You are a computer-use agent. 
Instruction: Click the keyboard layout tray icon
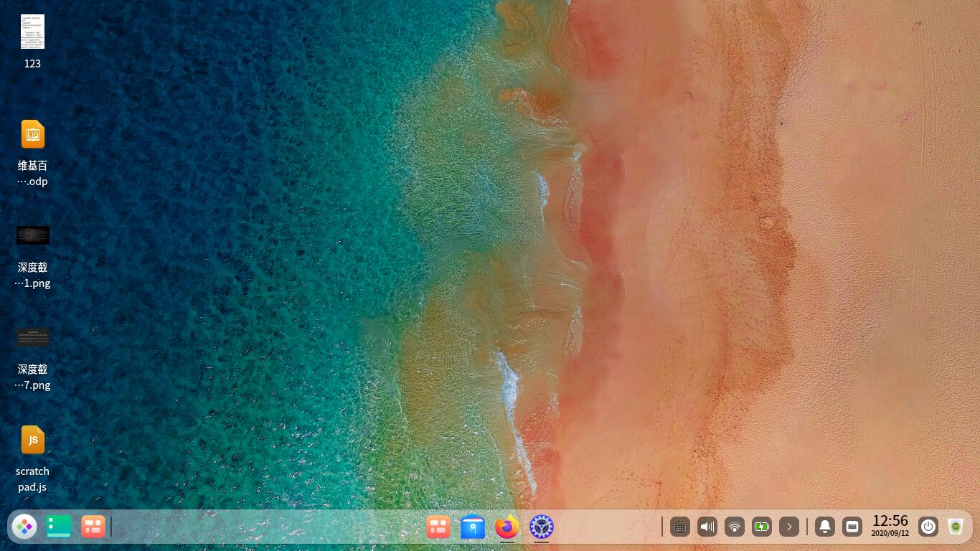[680, 527]
